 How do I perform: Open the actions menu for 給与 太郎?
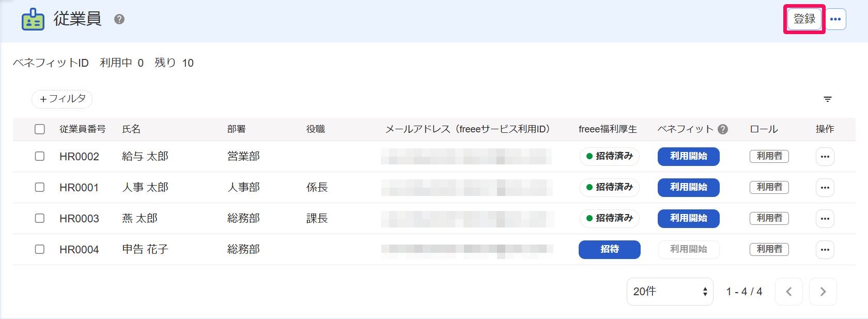coord(825,157)
